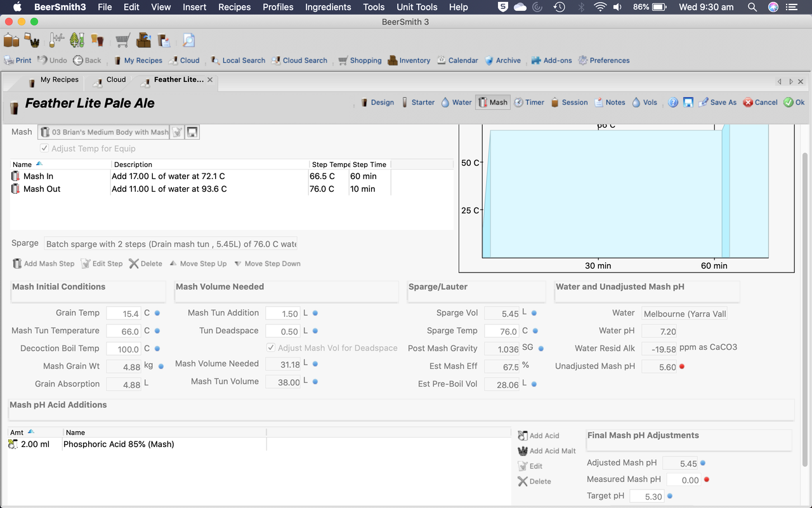This screenshot has height=508, width=812.
Task: Sort mash steps by Name column header
Action: point(61,164)
